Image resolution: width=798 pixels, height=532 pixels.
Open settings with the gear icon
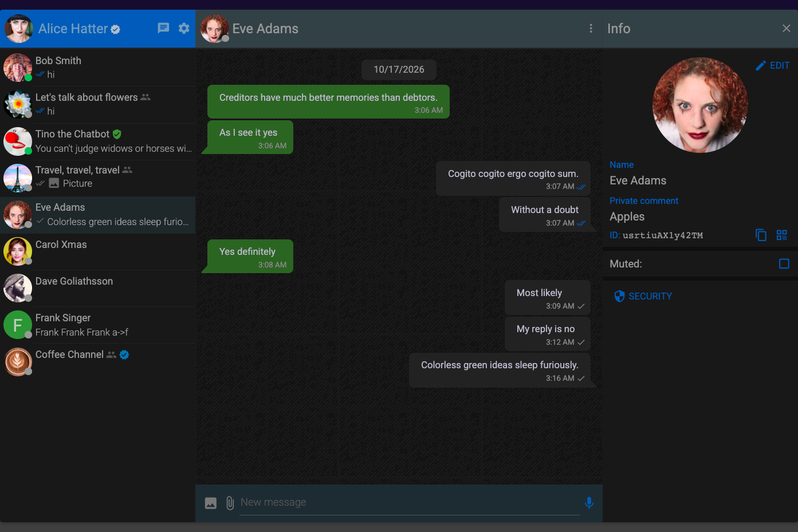[184, 28]
